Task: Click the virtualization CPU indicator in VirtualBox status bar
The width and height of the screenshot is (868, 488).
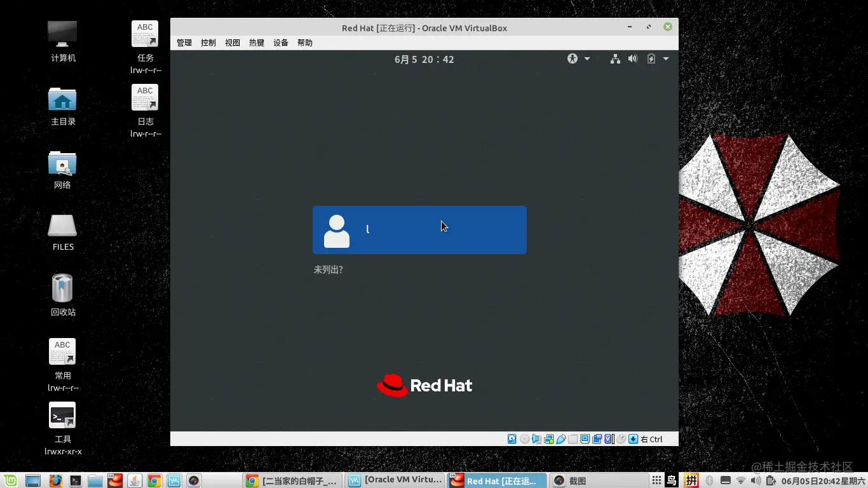Action: coord(609,439)
